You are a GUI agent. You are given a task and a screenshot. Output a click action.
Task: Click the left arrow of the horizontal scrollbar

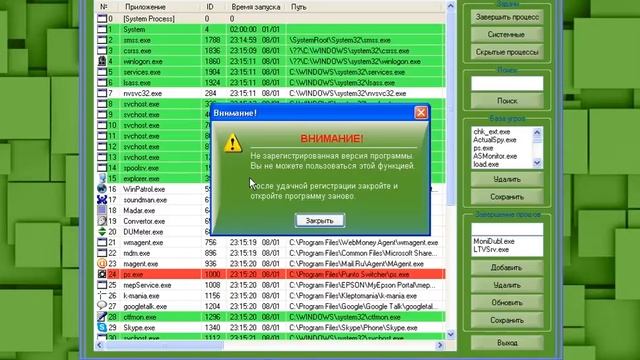tap(100, 345)
